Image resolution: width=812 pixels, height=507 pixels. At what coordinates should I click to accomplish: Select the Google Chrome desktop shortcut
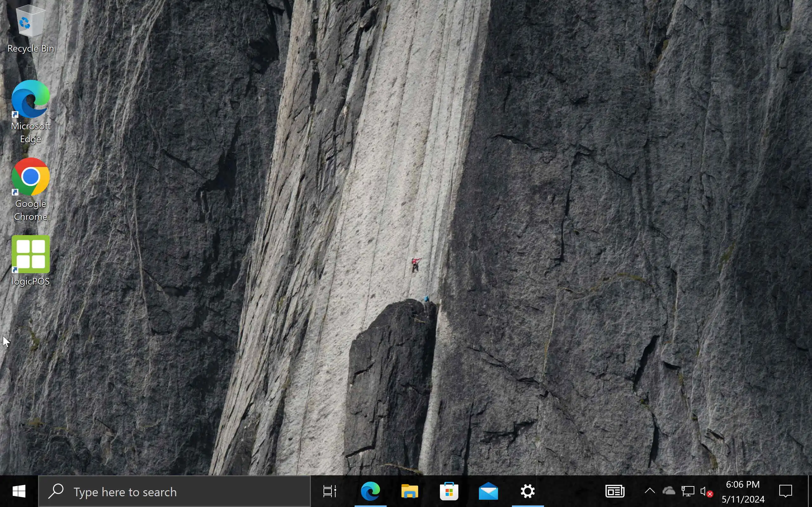point(30,189)
